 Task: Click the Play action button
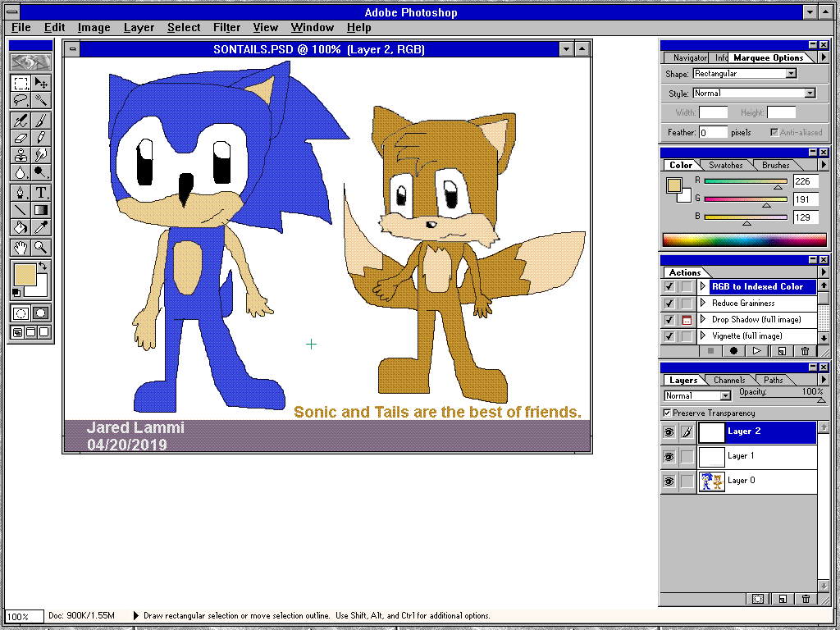point(757,351)
